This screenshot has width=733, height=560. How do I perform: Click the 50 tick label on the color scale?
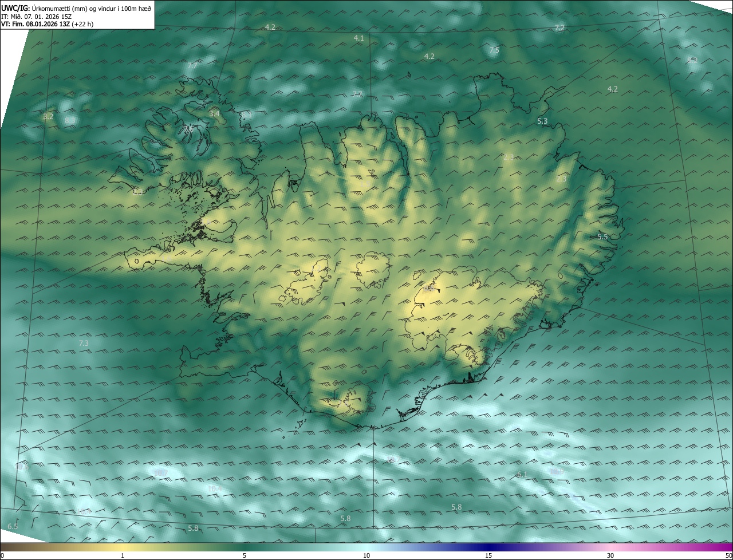point(728,556)
